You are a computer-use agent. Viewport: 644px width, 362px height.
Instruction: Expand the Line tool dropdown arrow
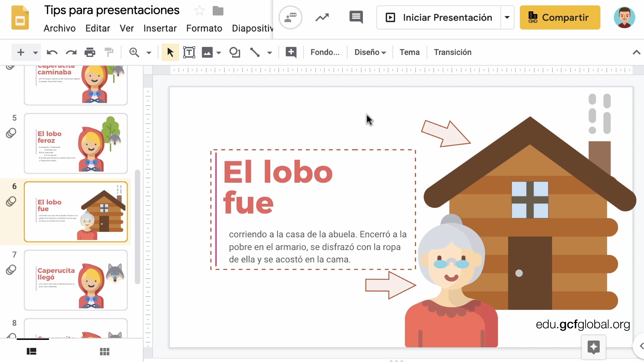pos(270,53)
